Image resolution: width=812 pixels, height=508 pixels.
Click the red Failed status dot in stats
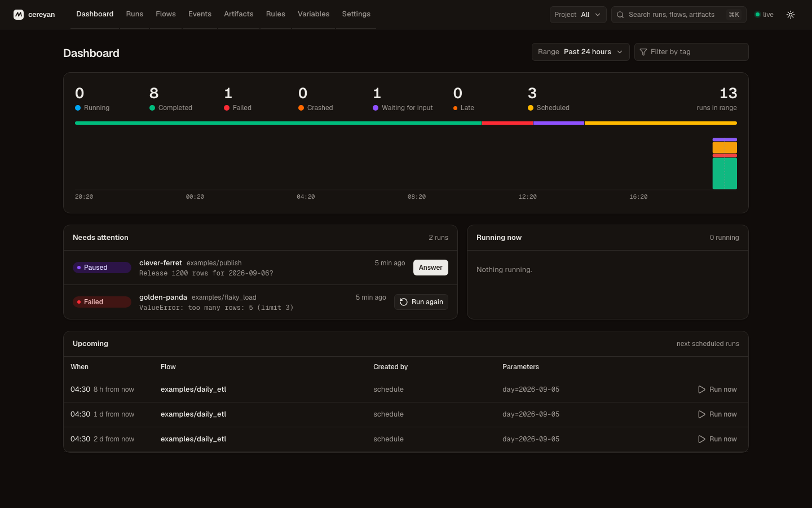coord(227,108)
